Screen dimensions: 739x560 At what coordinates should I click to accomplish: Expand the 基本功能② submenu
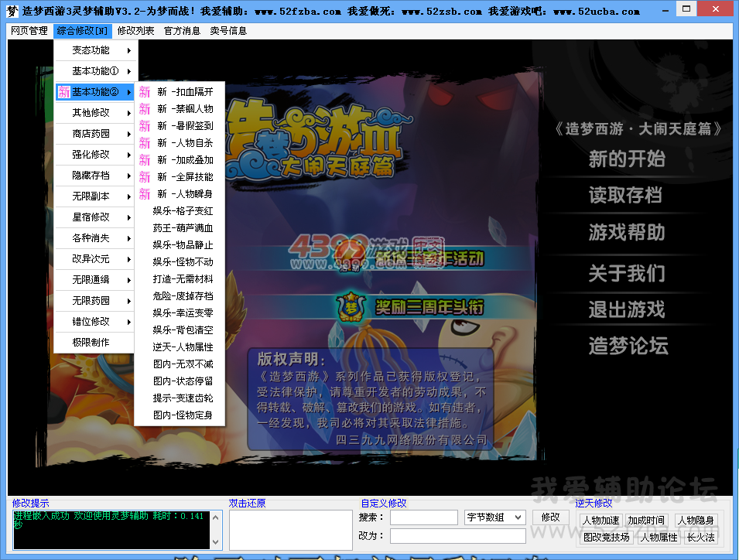click(96, 92)
